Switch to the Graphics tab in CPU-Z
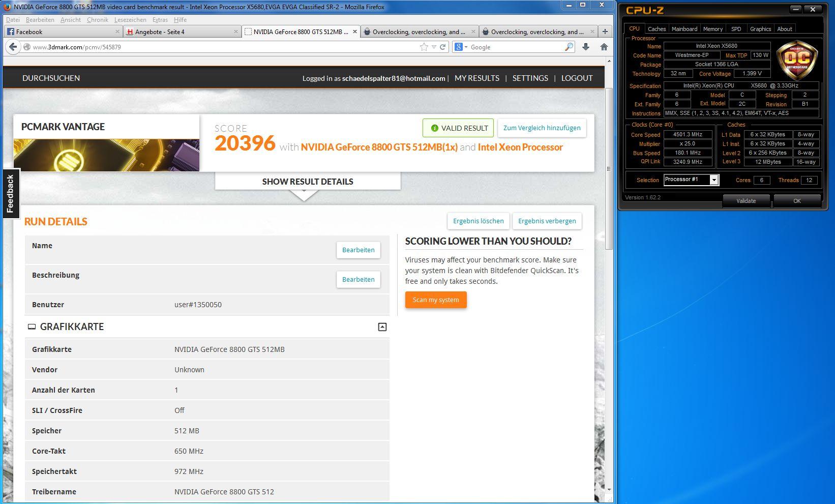Viewport: 835px width, 504px height. tap(760, 29)
